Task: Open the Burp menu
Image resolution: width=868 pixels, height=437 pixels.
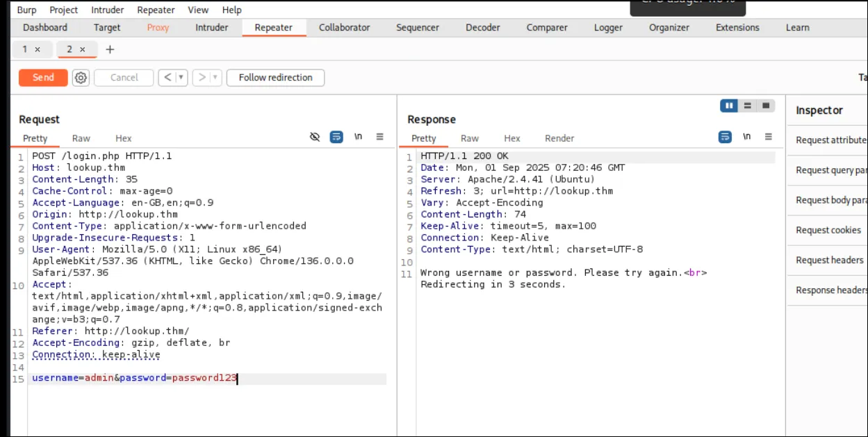Action: (26, 10)
